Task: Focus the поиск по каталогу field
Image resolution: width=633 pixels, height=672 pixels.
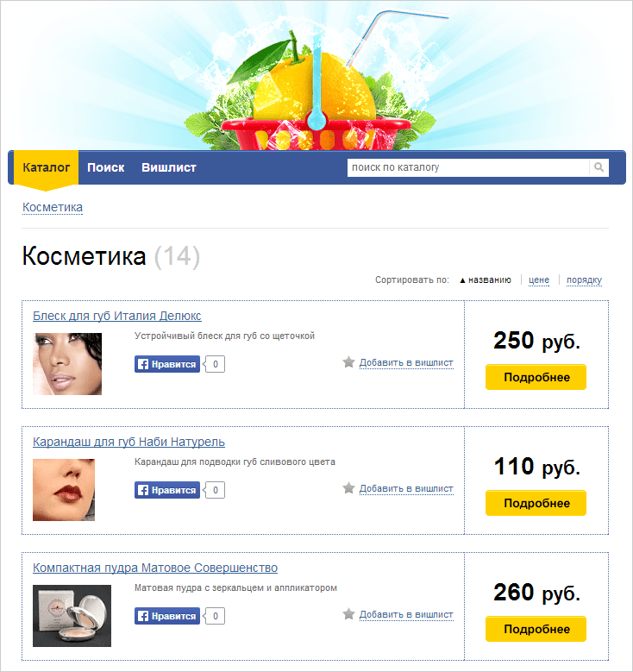Action: pos(468,167)
